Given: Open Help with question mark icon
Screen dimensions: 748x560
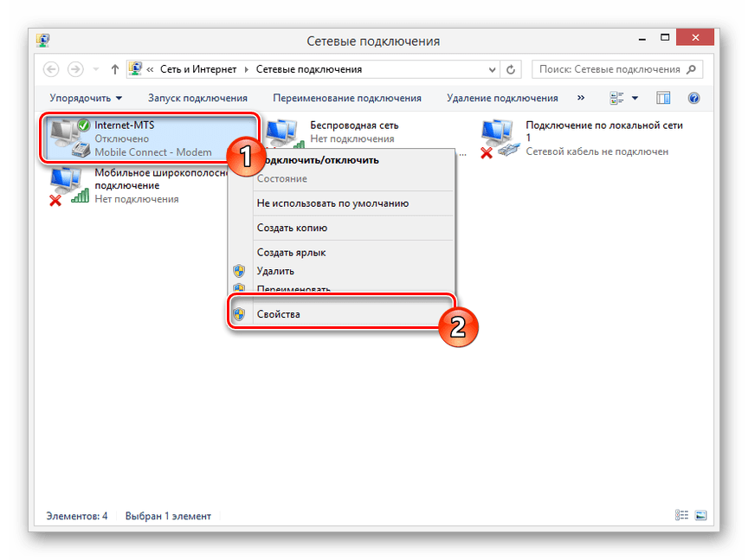Looking at the screenshot, I should point(693,99).
